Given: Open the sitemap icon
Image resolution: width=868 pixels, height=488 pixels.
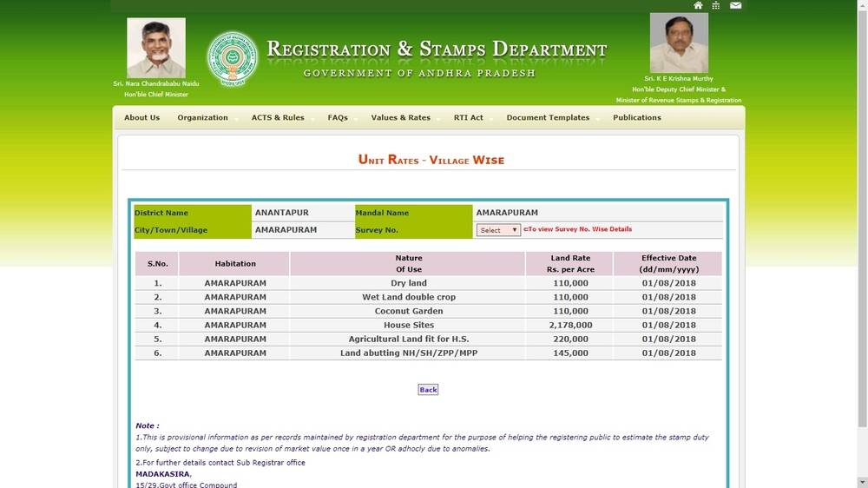Looking at the screenshot, I should point(716,5).
